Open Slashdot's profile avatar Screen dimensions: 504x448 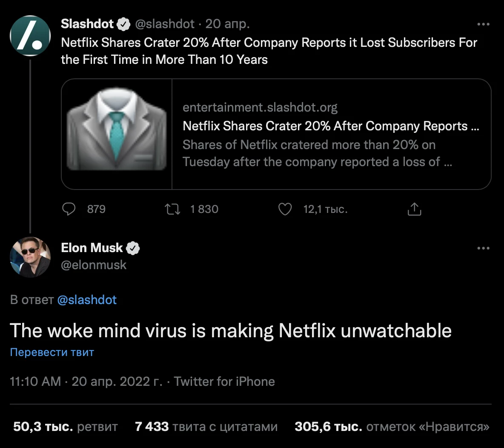pyautogui.click(x=30, y=36)
